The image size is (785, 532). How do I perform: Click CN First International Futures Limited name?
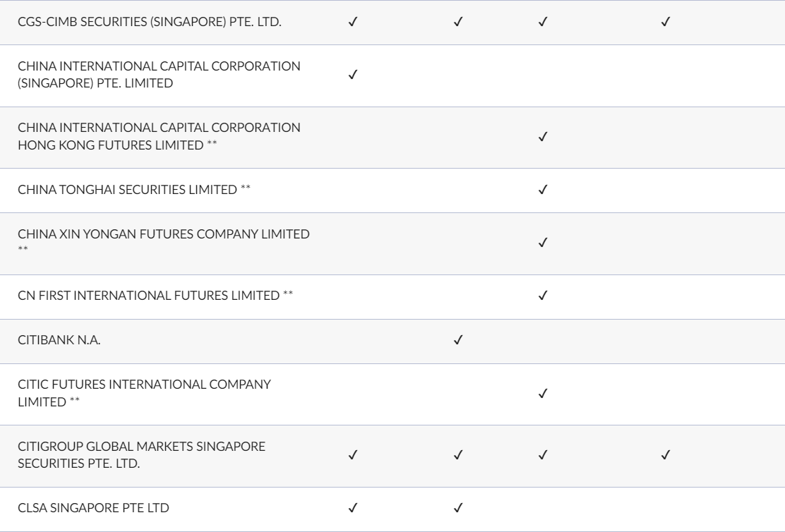tap(149, 296)
